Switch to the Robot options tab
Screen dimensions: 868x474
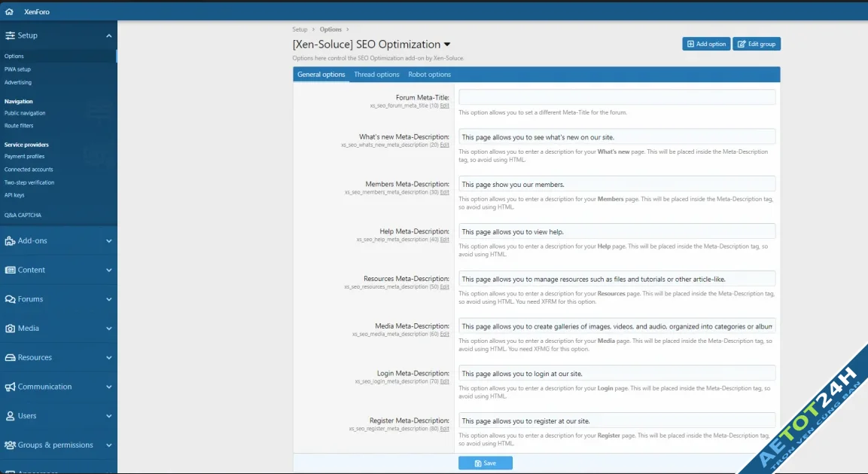click(x=429, y=75)
